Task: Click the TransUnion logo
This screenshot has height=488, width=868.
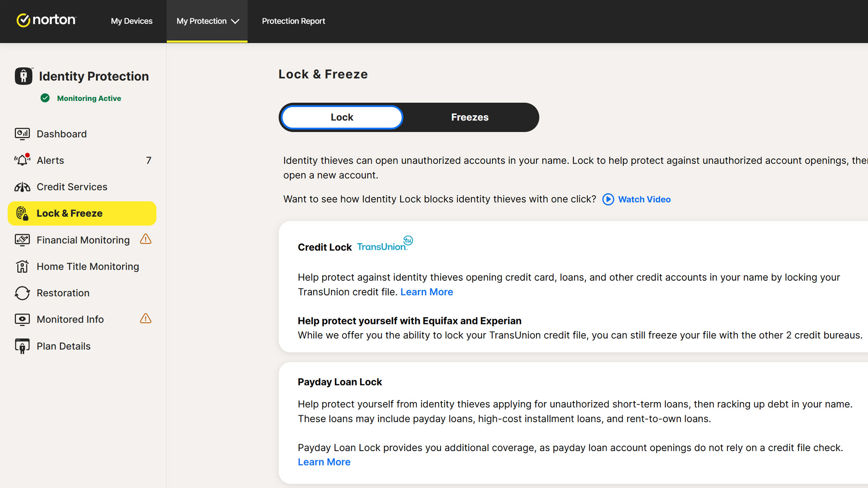Action: [x=384, y=245]
